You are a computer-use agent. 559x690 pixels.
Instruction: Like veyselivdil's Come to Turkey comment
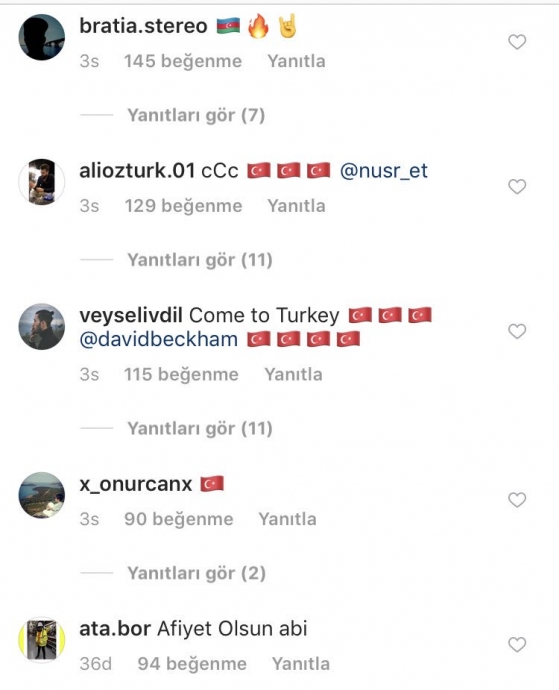pos(517,331)
